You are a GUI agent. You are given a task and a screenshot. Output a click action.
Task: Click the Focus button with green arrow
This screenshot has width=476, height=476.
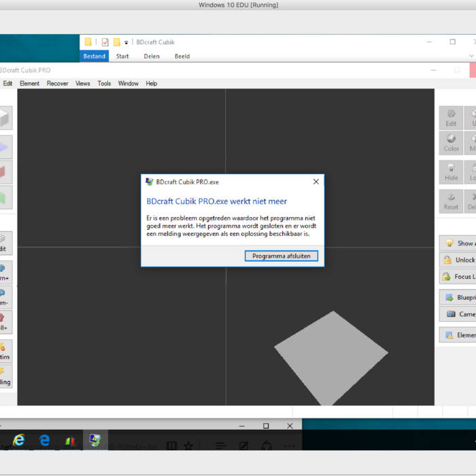458,277
